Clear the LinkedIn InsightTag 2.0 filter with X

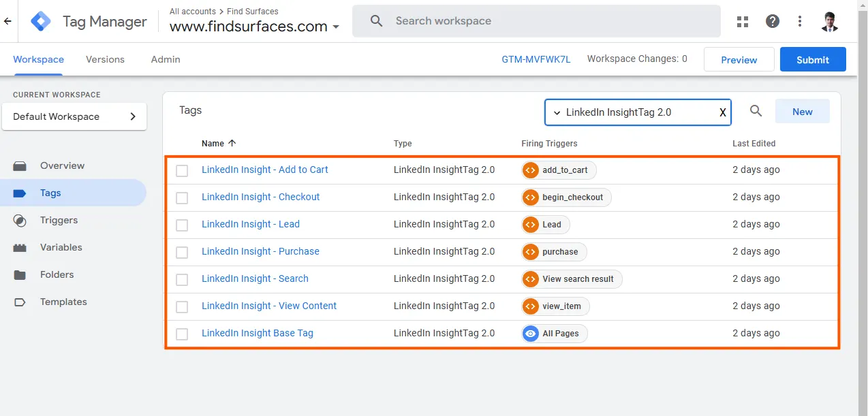(x=723, y=113)
